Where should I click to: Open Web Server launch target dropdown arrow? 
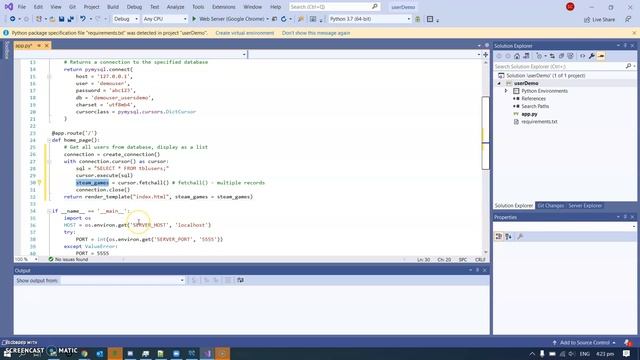267,19
